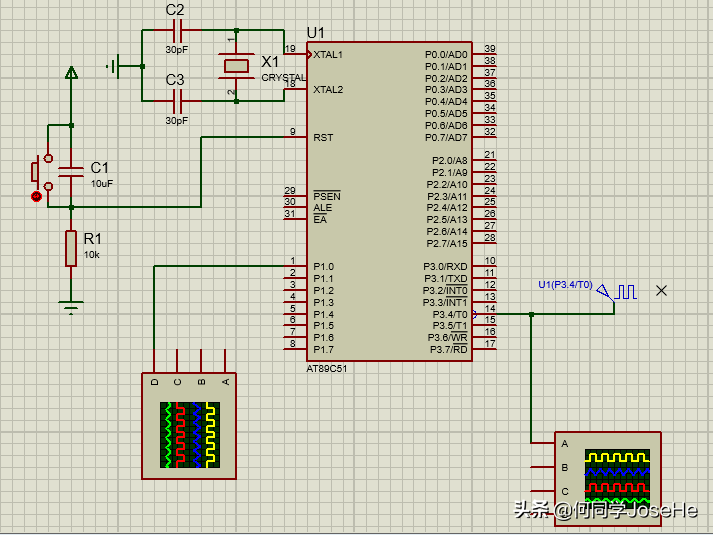Click the P1.7 pin label
Viewport: 713px width, 535px height.
[323, 350]
